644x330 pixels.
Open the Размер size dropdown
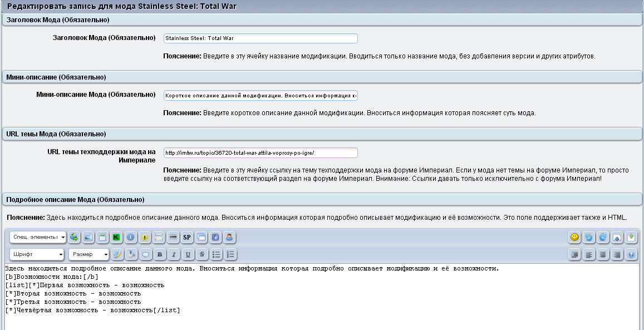pyautogui.click(x=89, y=254)
